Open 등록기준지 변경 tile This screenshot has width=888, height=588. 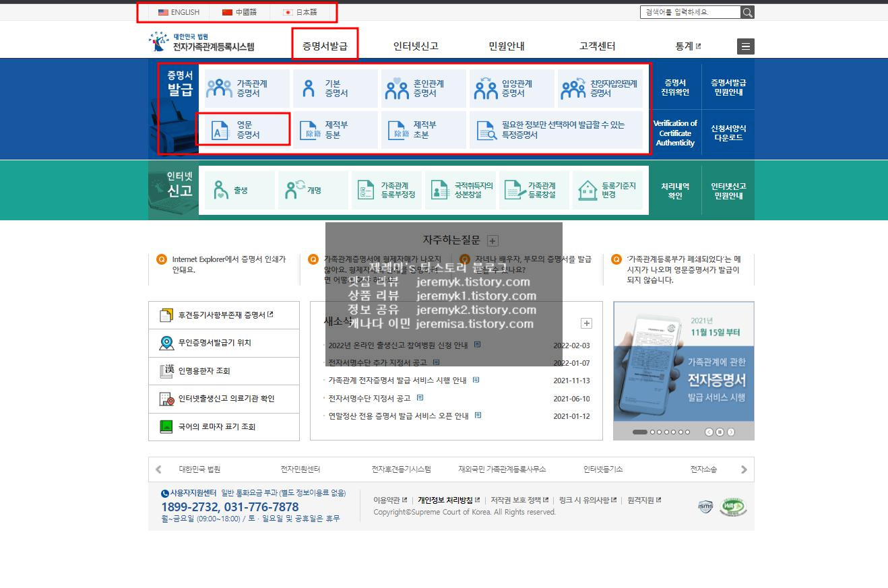coord(608,190)
